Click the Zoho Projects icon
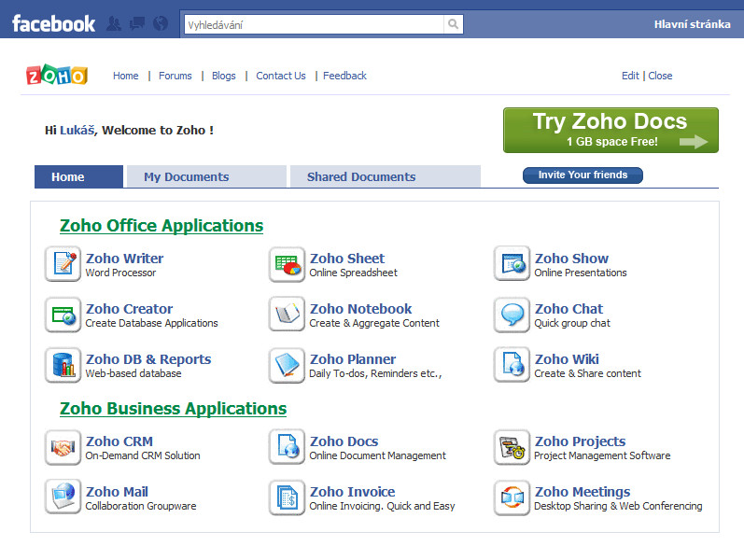 click(x=512, y=447)
